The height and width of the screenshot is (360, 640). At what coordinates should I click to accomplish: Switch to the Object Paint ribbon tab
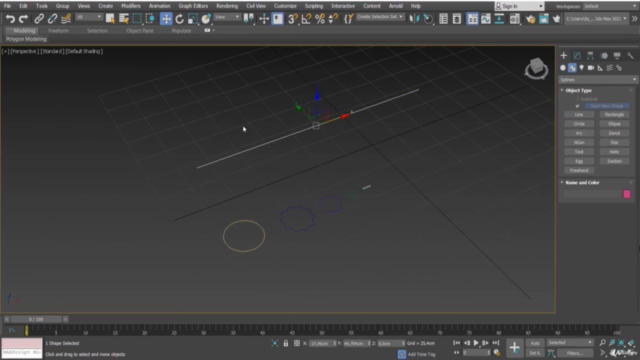[x=140, y=31]
